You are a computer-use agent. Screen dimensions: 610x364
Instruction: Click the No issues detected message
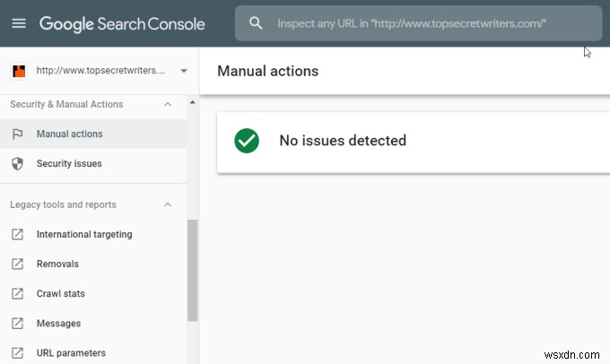coord(343,141)
